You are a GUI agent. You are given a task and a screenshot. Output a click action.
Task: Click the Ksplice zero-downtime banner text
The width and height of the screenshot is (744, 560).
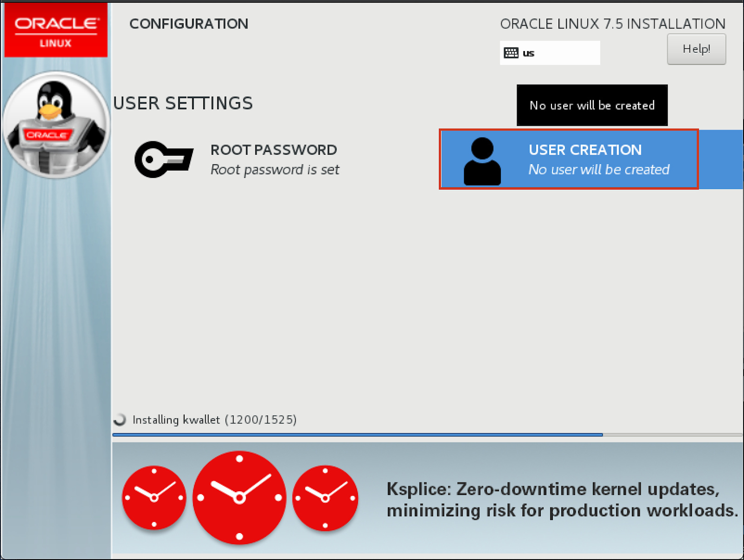(562, 500)
